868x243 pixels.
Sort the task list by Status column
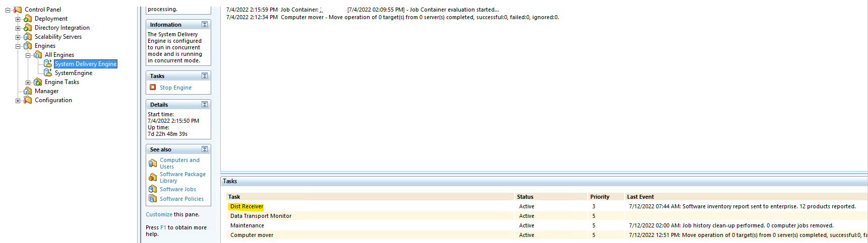tap(525, 197)
